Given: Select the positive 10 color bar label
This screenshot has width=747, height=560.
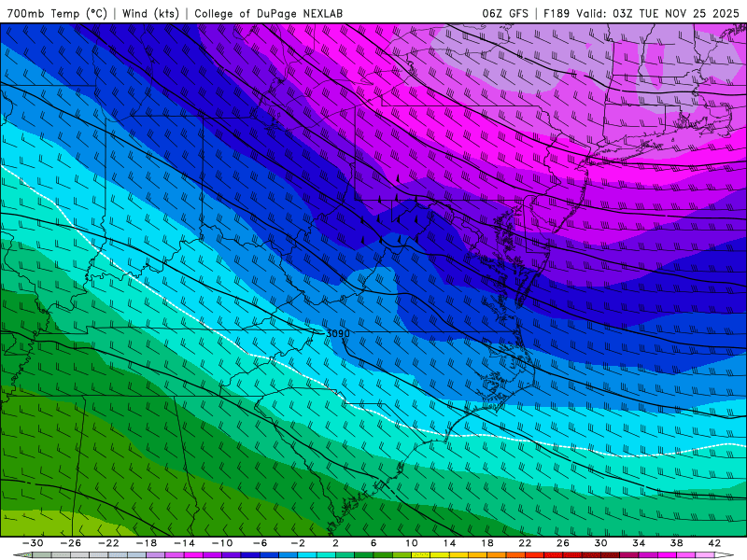Looking at the screenshot, I should point(411,543).
